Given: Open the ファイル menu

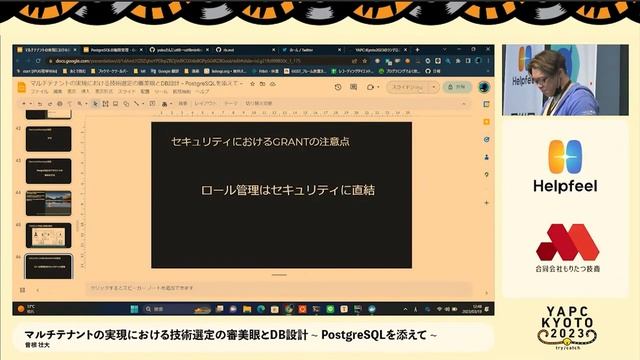Looking at the screenshot, I should pos(40,92).
